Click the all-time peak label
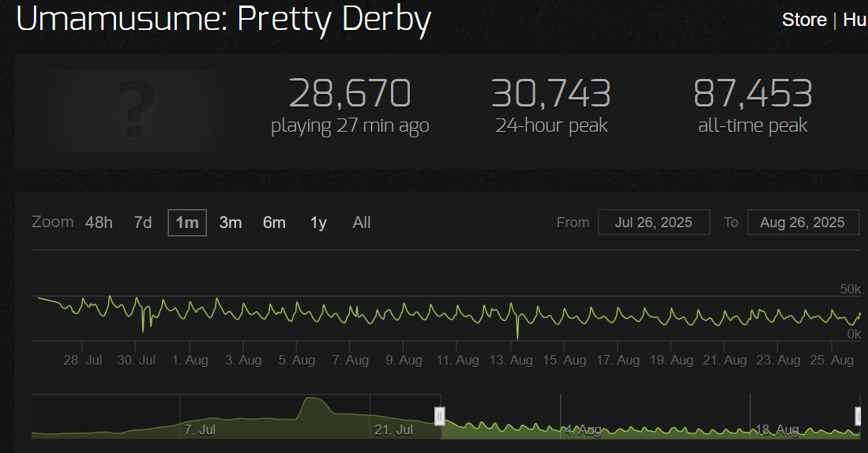868x453 pixels. [753, 126]
